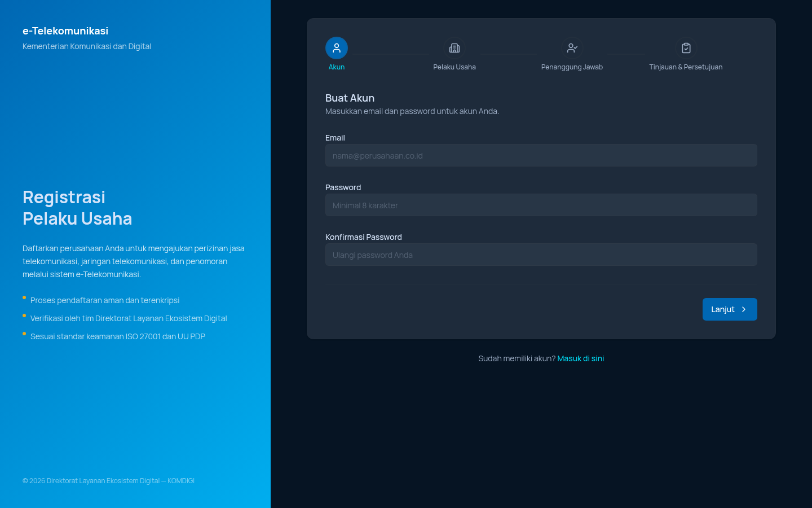This screenshot has height=508, width=812.
Task: Click the Email field label
Action: (335, 138)
